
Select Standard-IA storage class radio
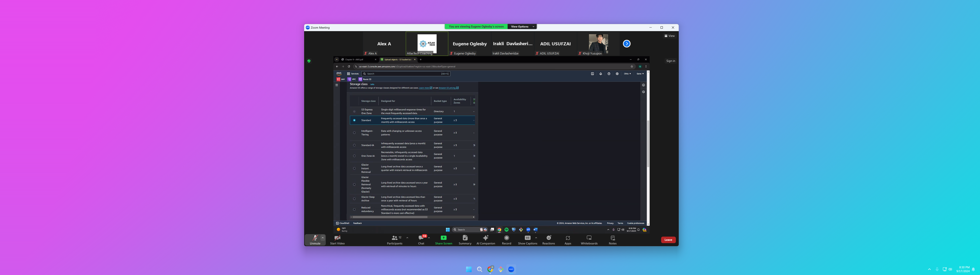point(354,145)
